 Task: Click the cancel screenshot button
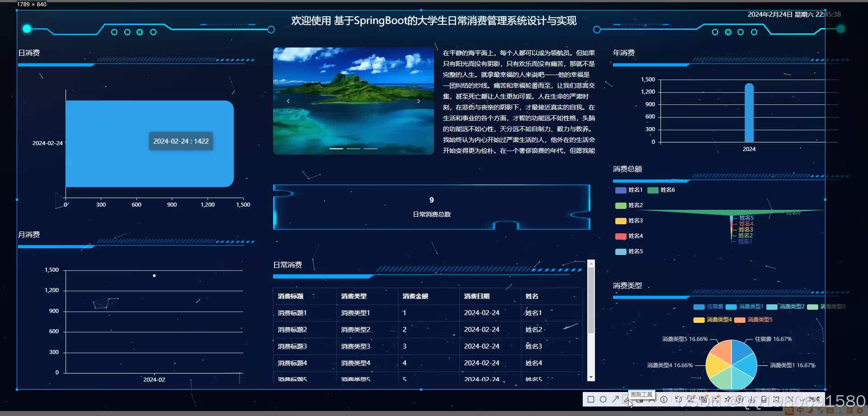[x=790, y=400]
